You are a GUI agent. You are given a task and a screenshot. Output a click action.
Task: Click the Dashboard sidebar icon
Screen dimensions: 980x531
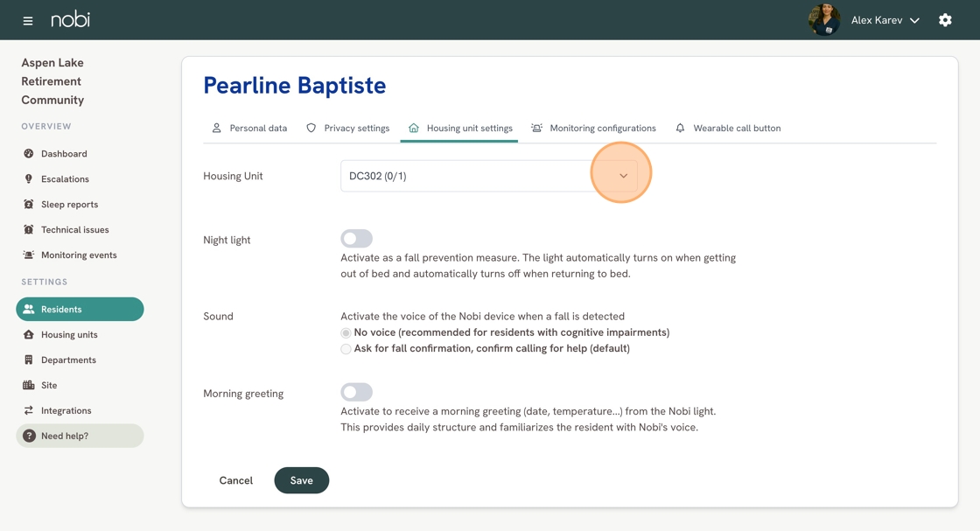(x=29, y=154)
